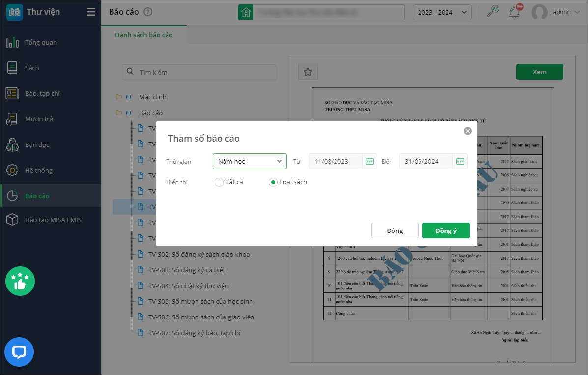Click document icon of TV-S02 report
The image size is (588, 375).
click(x=140, y=254)
